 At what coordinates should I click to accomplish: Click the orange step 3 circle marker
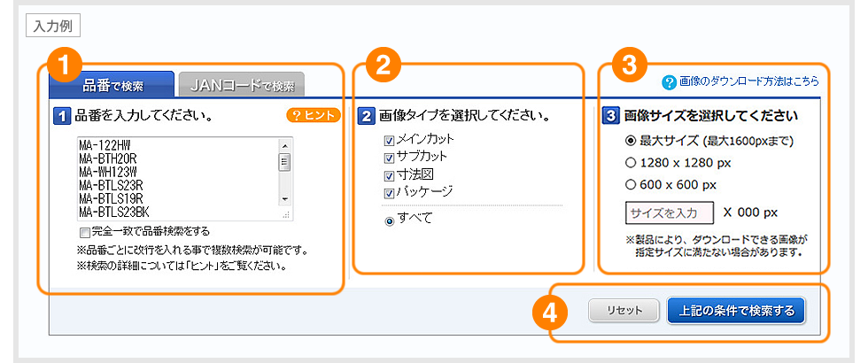point(628,65)
